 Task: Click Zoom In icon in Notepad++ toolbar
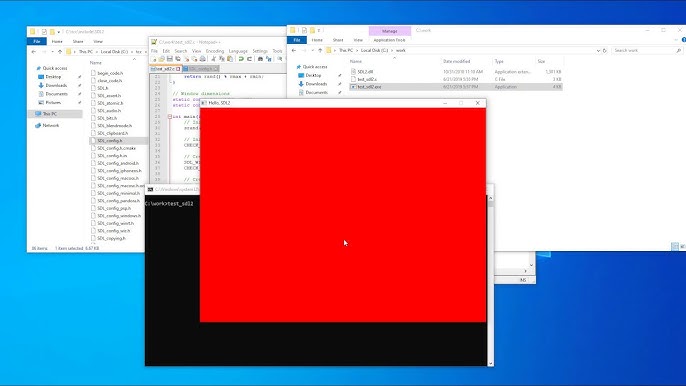pos(280,59)
